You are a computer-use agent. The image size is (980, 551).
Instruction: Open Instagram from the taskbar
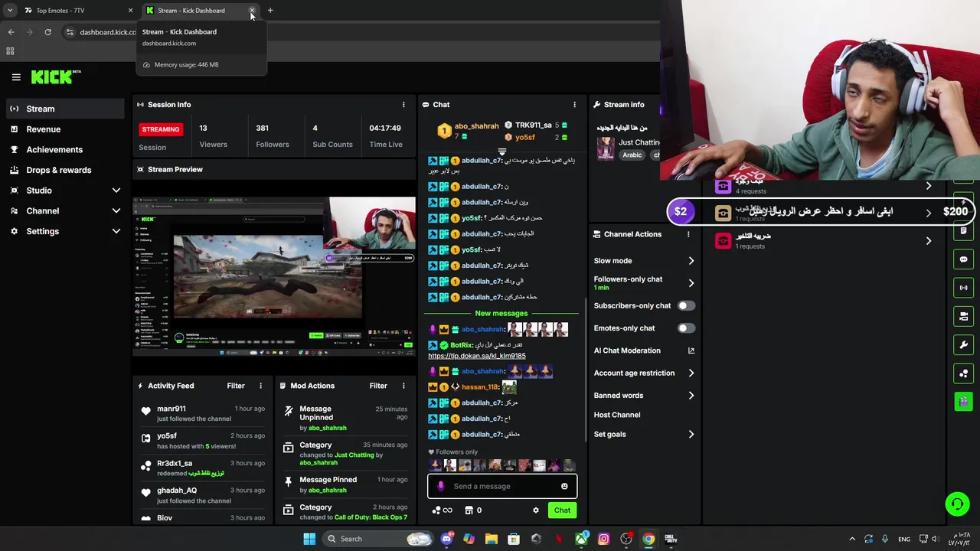coord(603,539)
